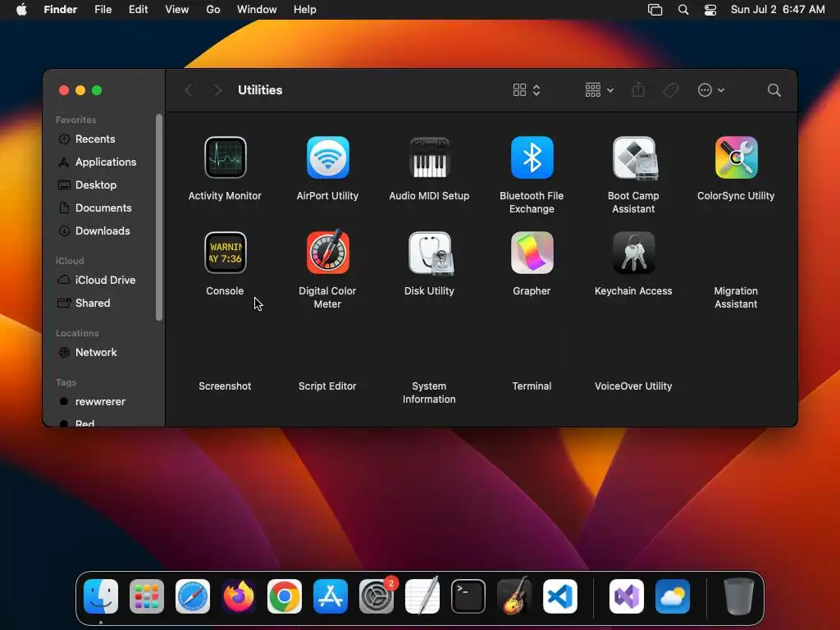840x630 pixels.
Task: Launch Terminal from the Dock
Action: (x=468, y=596)
